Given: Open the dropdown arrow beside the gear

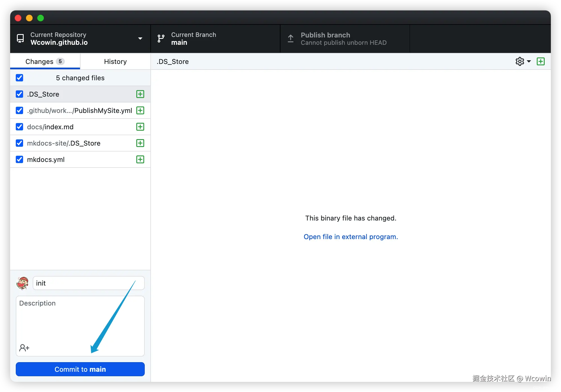Looking at the screenshot, I should coord(529,61).
